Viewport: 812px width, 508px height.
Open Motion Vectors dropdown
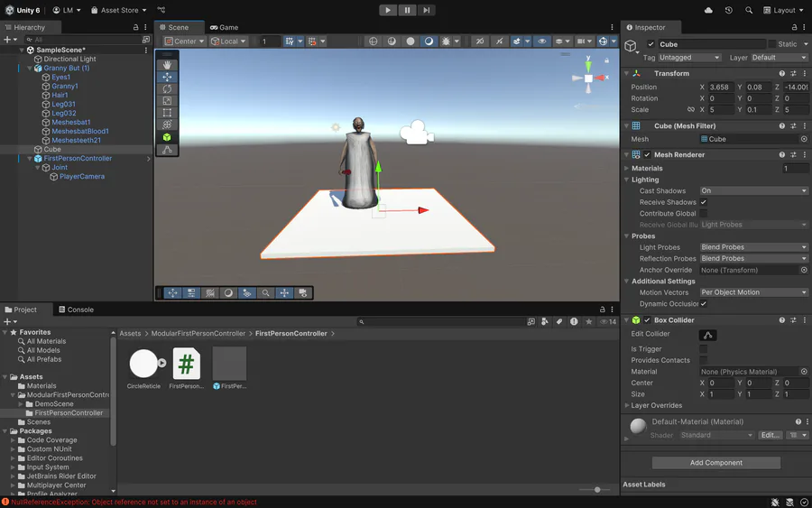[x=753, y=292]
